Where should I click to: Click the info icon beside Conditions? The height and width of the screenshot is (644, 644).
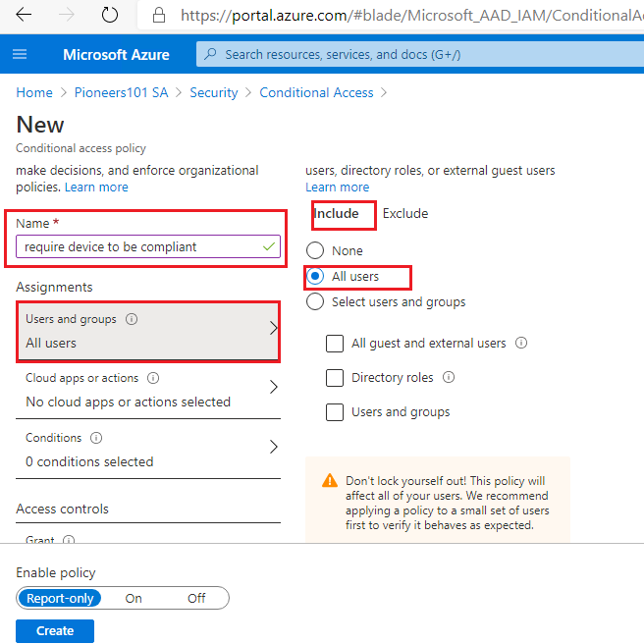click(x=96, y=438)
